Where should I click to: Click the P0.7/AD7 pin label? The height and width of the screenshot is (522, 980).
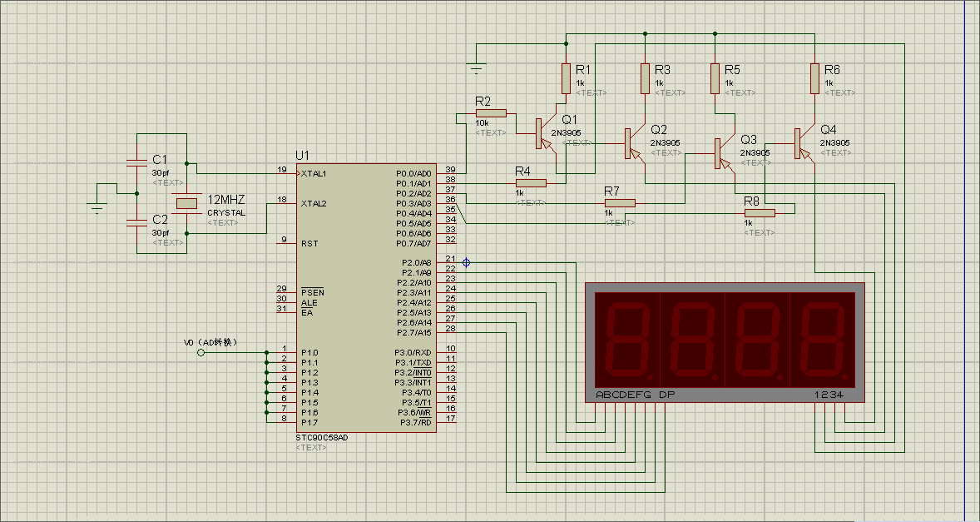[413, 243]
